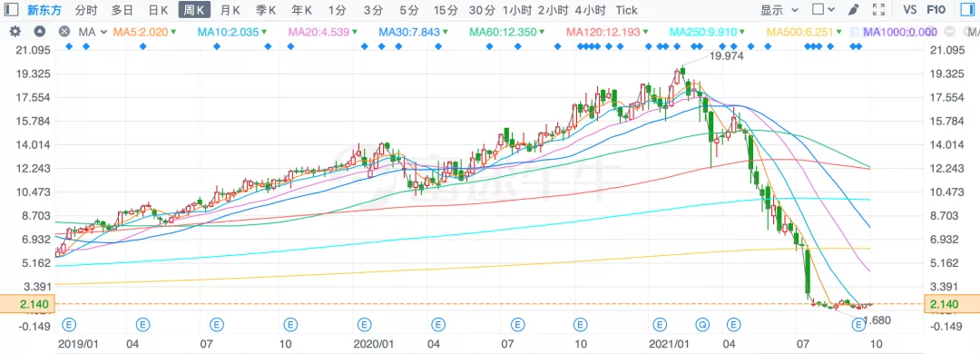Switch to 月K monthly candlestick tab
Screen dimensions: 980x354
230,10
